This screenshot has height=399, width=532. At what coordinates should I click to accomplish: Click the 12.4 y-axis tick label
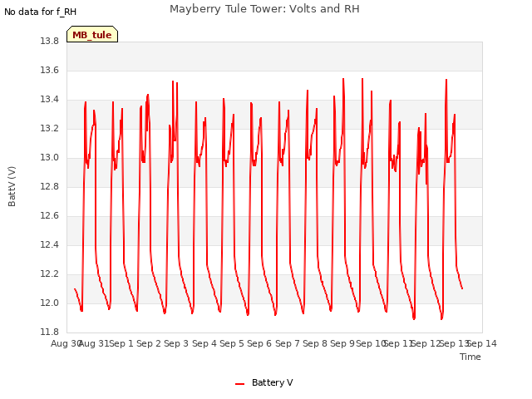pyautogui.click(x=50, y=244)
